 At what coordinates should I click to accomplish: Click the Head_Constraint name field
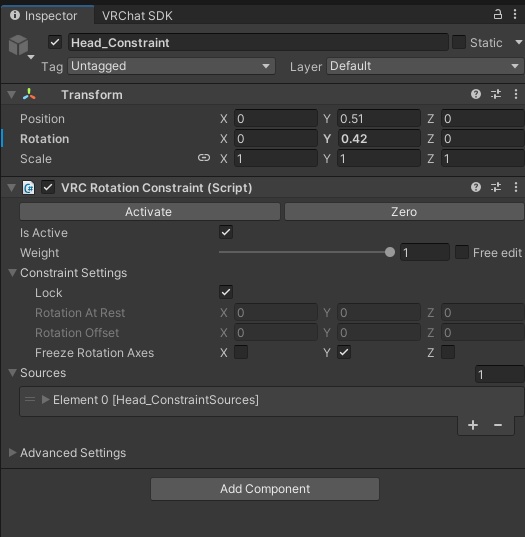[258, 42]
